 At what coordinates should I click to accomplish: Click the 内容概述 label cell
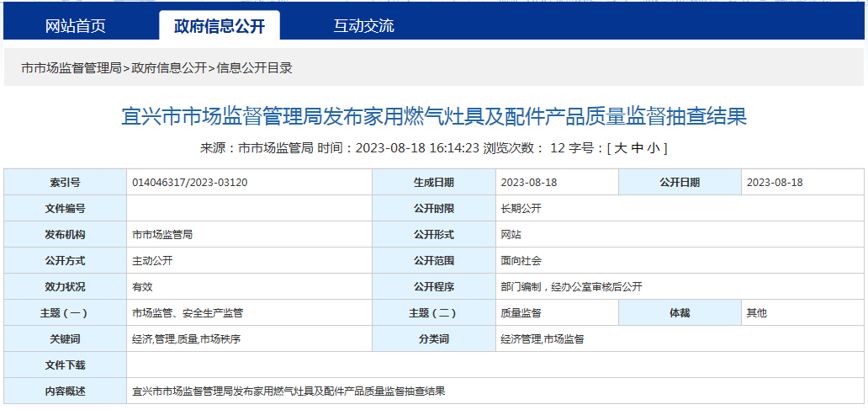click(x=66, y=391)
